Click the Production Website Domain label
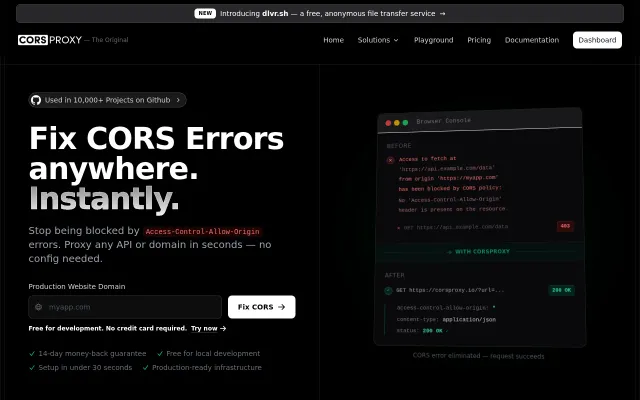Viewport: 640px width, 400px height. [x=77, y=287]
